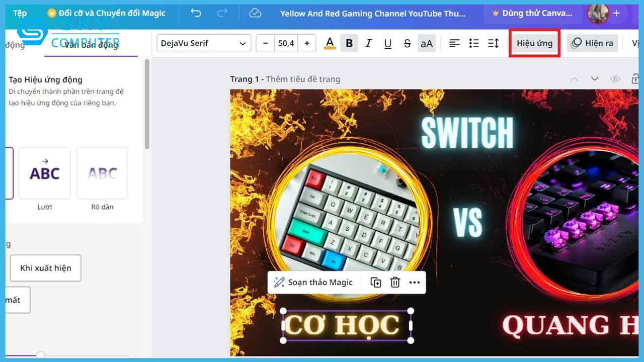This screenshot has width=644, height=362.
Task: Select the purple RGB keyboard image
Action: [x=578, y=224]
